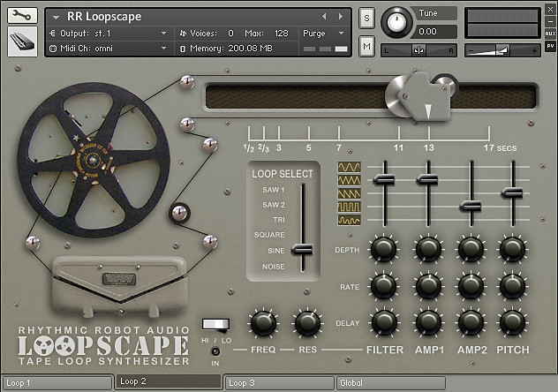558x392 pixels.
Task: Toggle the PV button
Action: pyautogui.click(x=550, y=46)
